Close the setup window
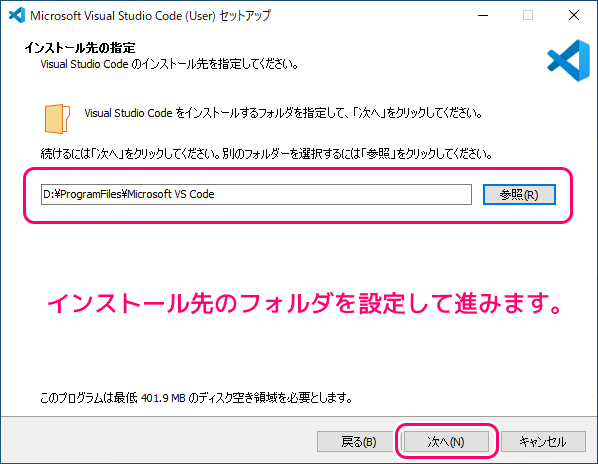The height and width of the screenshot is (464, 598). tap(574, 15)
